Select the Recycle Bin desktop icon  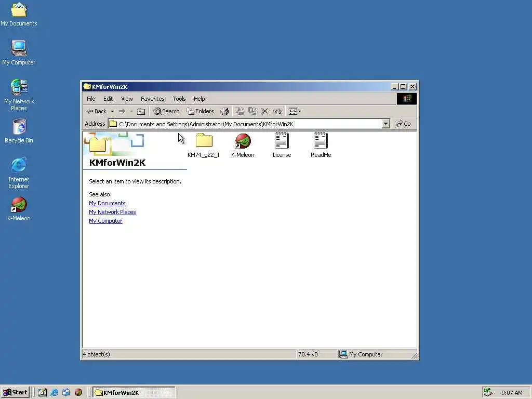coord(19,131)
